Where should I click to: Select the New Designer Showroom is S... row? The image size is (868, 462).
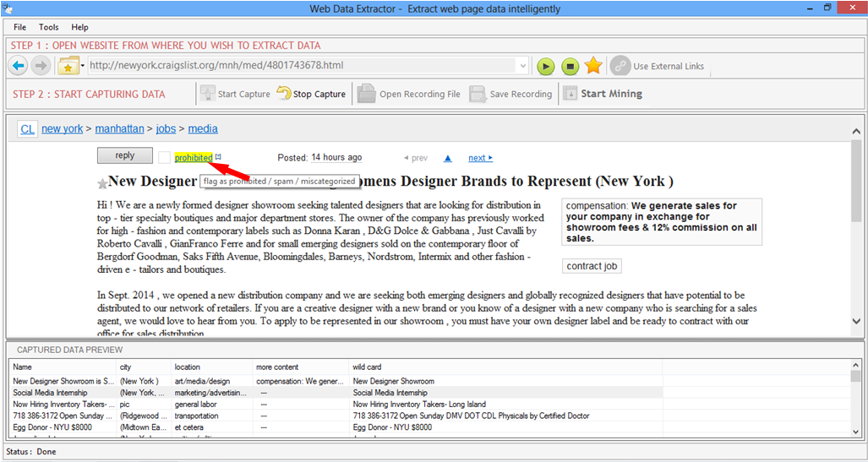coord(336,381)
